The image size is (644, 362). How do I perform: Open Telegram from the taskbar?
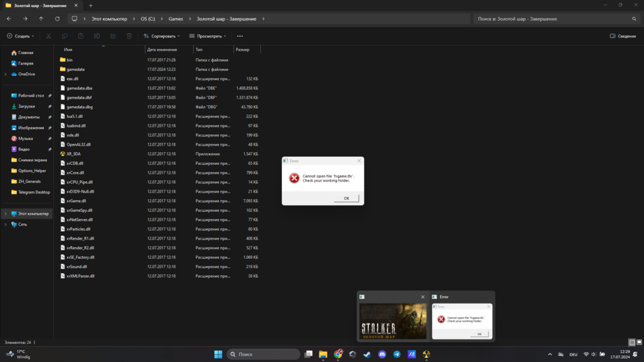(397, 354)
